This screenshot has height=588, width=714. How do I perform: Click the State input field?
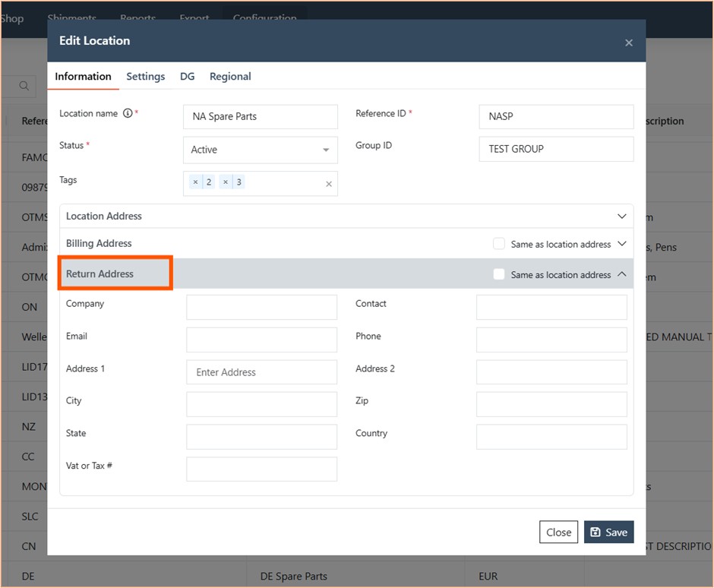pyautogui.click(x=262, y=437)
